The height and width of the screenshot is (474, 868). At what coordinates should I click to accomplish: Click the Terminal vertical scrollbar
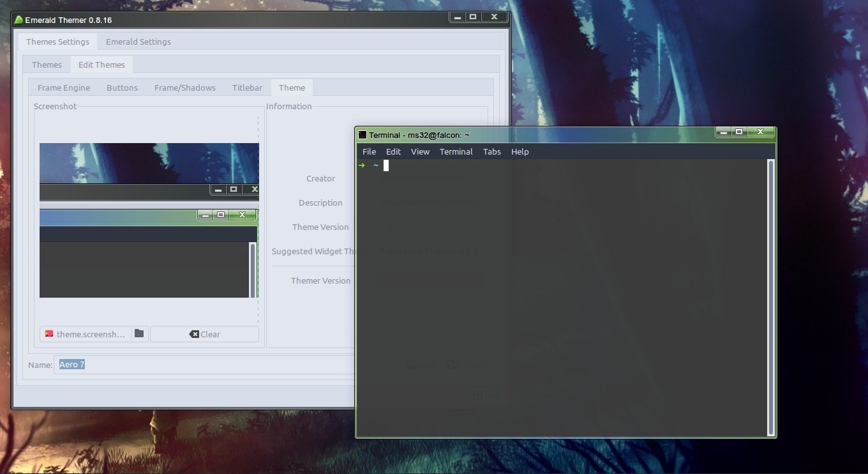click(770, 297)
